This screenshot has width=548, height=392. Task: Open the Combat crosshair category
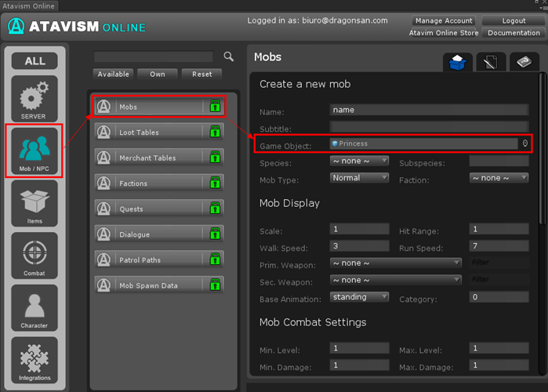34,256
